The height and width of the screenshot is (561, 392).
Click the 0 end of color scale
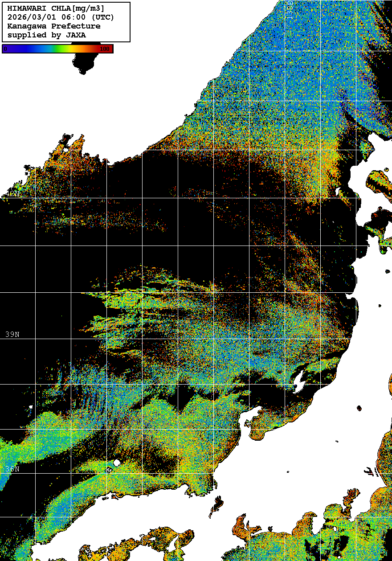pos(5,49)
